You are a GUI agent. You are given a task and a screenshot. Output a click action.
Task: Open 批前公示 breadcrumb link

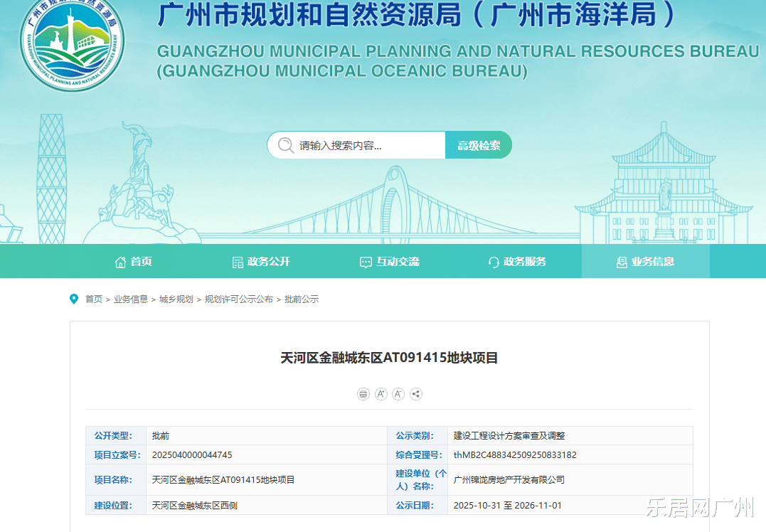pos(302,299)
